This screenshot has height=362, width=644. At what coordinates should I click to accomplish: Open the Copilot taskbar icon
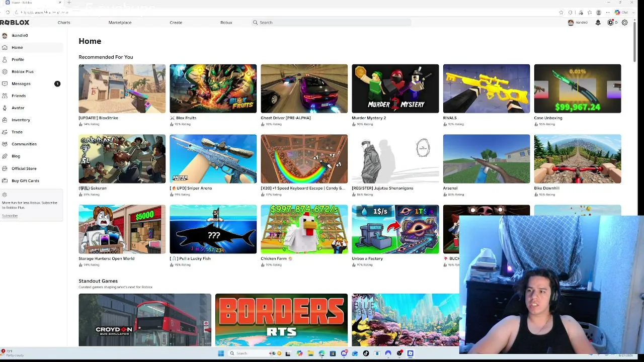click(x=299, y=353)
